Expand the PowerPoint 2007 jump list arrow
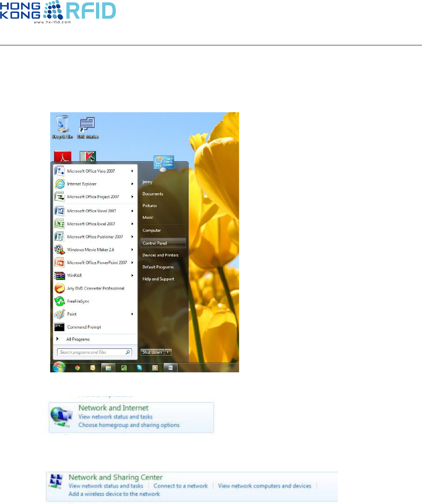This screenshot has width=422, height=504. click(x=132, y=263)
